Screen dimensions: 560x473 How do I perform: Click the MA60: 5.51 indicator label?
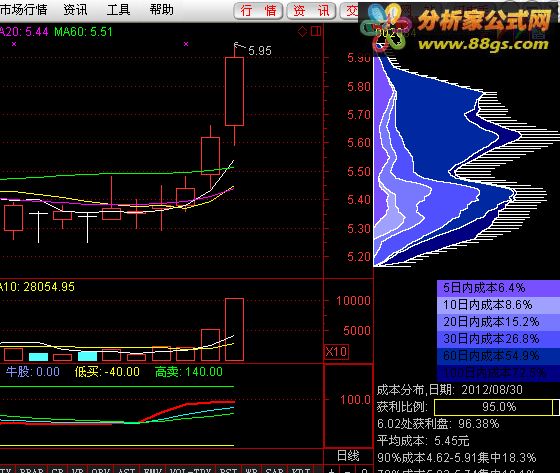pos(83,32)
